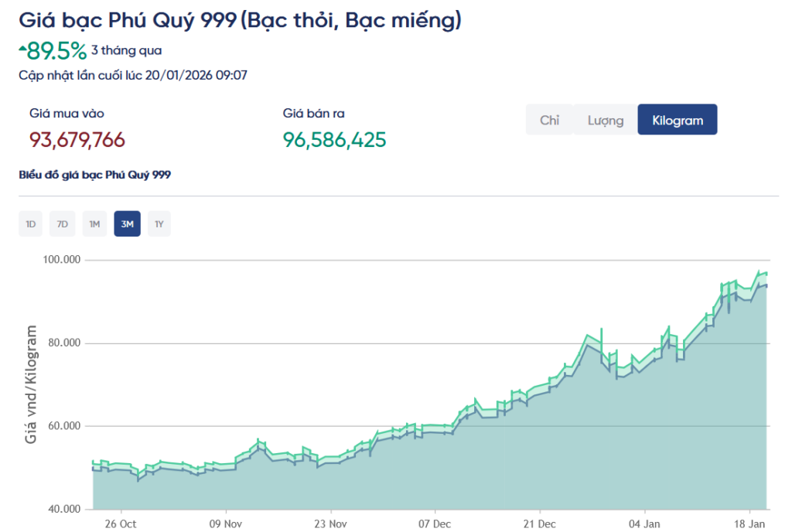Screen dimensions: 792x532
Task: Click the last updated timestamp text
Action: coord(132,75)
